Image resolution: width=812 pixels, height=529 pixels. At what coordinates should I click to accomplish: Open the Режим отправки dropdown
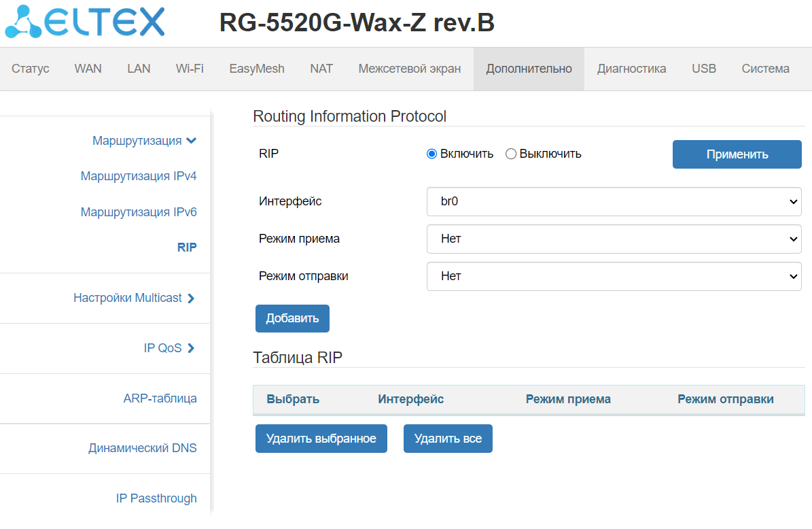click(x=614, y=277)
